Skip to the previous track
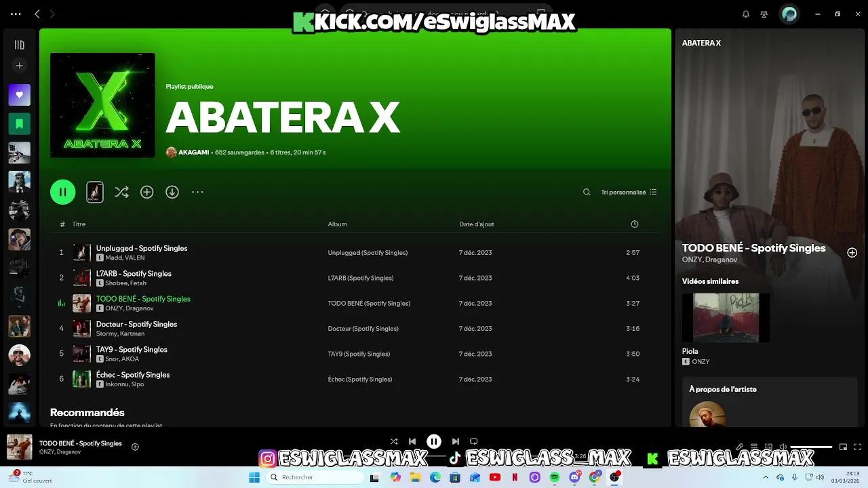This screenshot has height=488, width=868. tap(412, 441)
